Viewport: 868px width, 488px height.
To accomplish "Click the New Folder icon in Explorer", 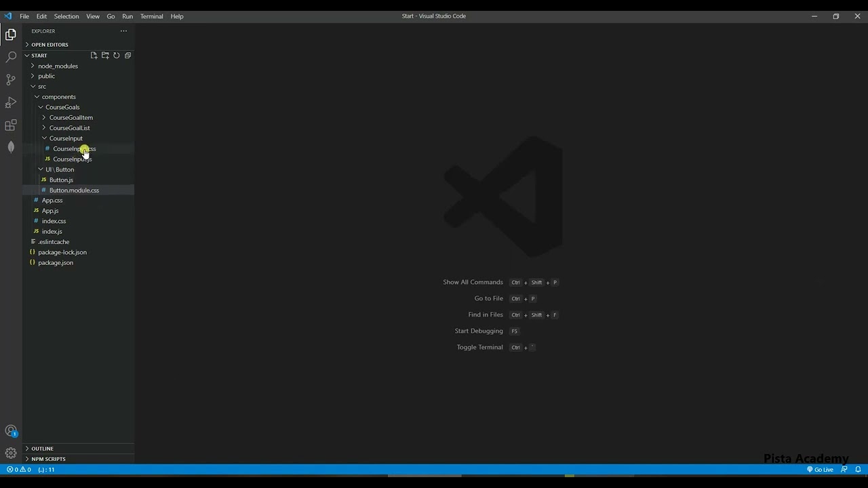I will click(105, 56).
